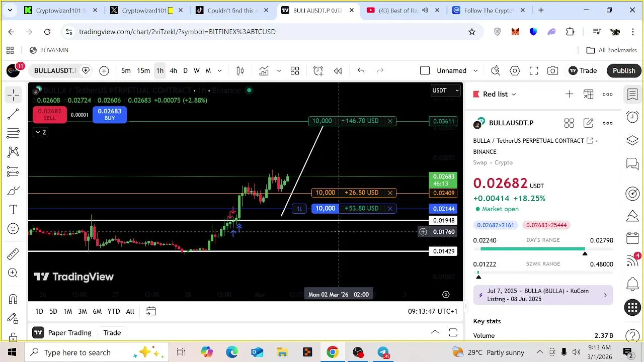Open the USDT currency dropdown
The height and width of the screenshot is (362, 644).
click(x=446, y=90)
